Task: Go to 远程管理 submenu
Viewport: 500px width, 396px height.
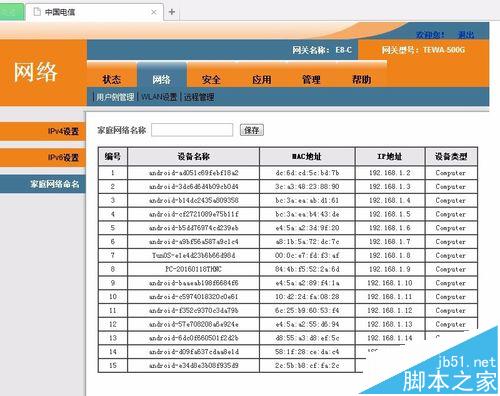Action: click(x=199, y=97)
